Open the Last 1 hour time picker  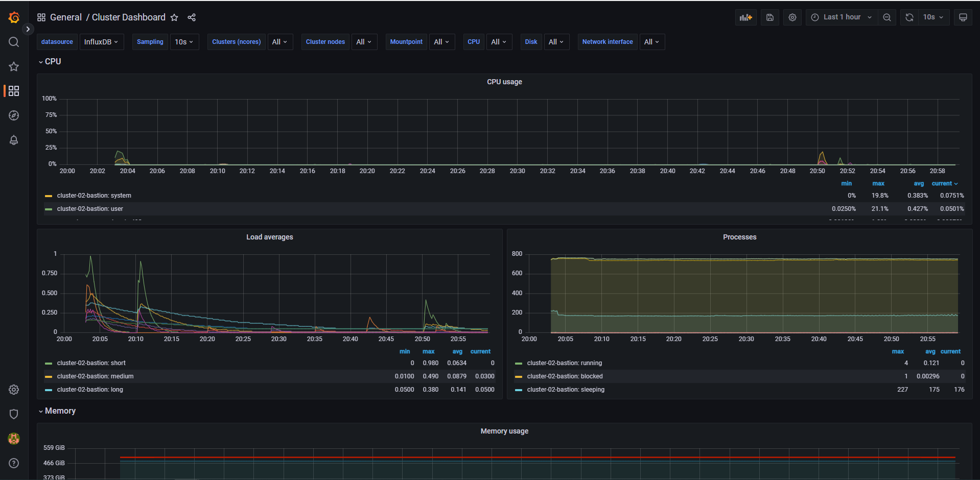842,17
